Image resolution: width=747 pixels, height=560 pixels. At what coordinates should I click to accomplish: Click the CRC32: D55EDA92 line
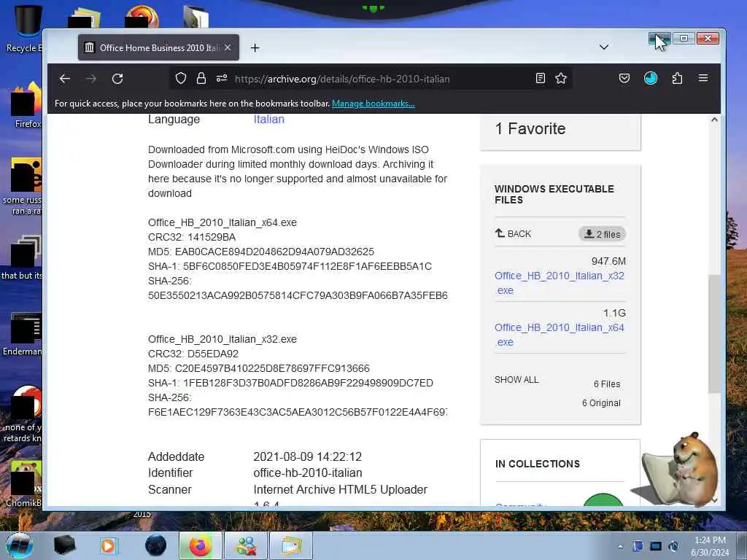coord(193,354)
